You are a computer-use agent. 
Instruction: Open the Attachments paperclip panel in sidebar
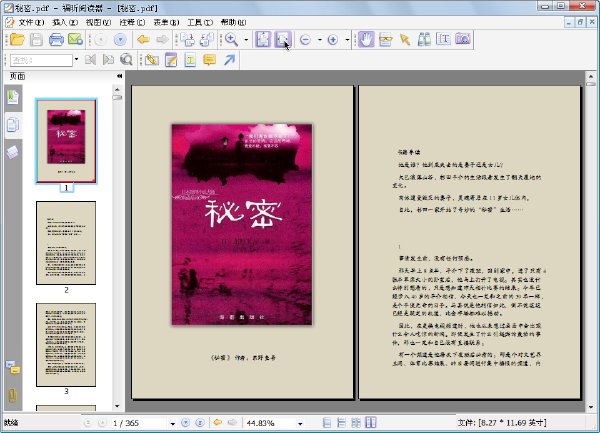click(x=13, y=395)
